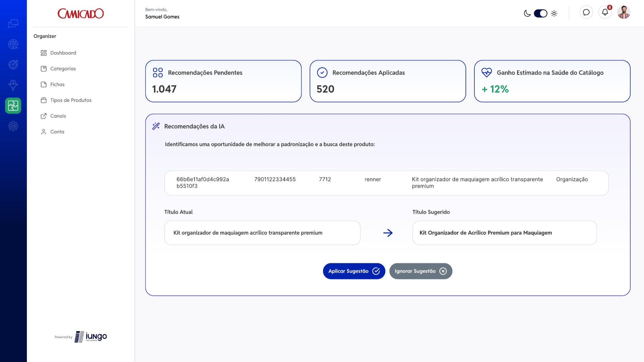Open the pin marker icon in blue rail

click(13, 85)
